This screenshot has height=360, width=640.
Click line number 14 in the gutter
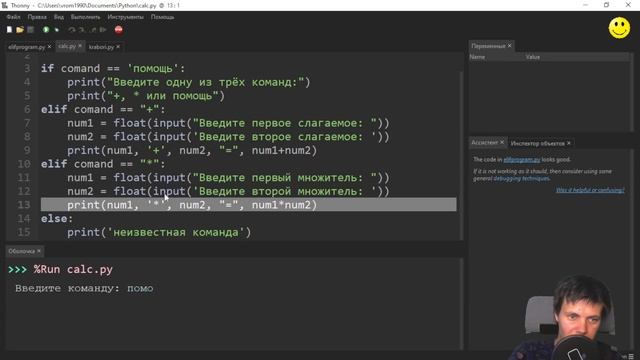tap(24, 218)
